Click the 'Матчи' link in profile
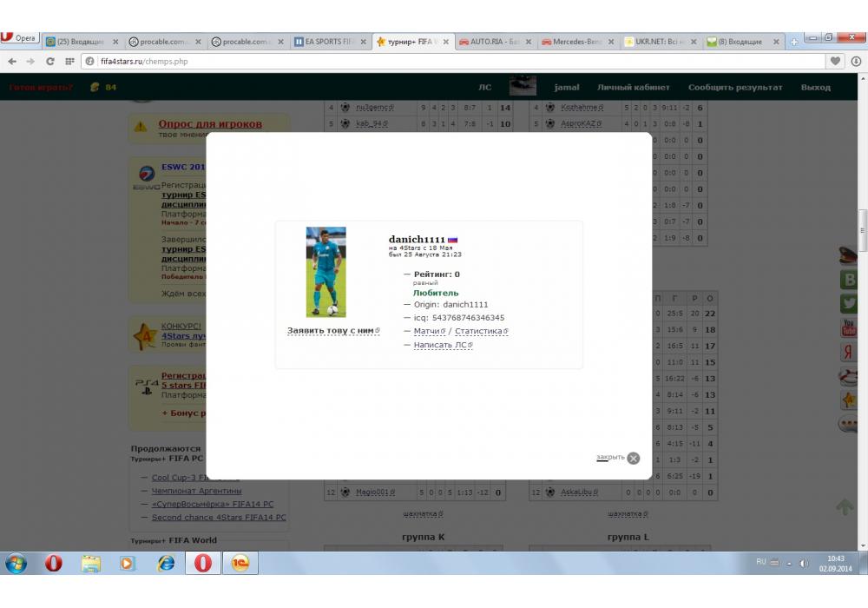 429,331
